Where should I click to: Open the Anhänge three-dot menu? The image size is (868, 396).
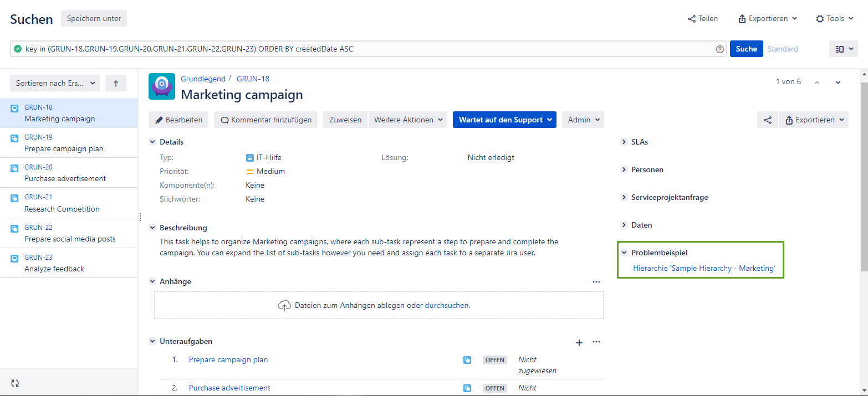click(596, 282)
